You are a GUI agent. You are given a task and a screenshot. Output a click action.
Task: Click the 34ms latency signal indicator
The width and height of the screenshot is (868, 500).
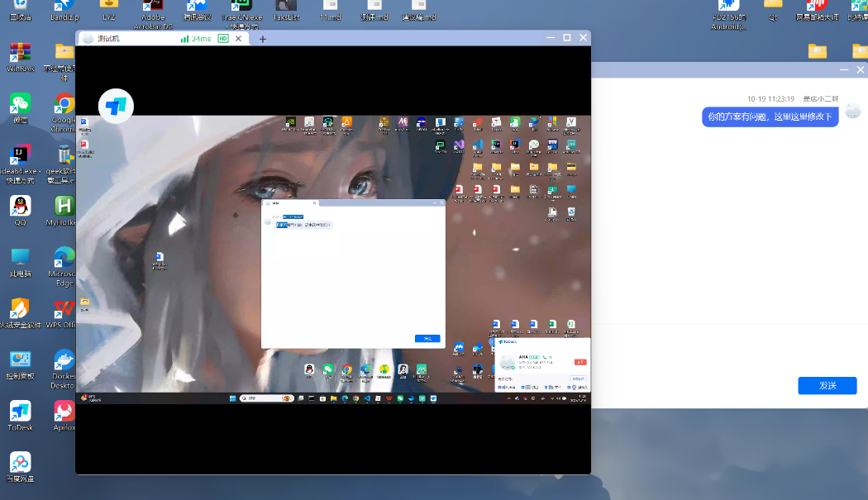(196, 39)
